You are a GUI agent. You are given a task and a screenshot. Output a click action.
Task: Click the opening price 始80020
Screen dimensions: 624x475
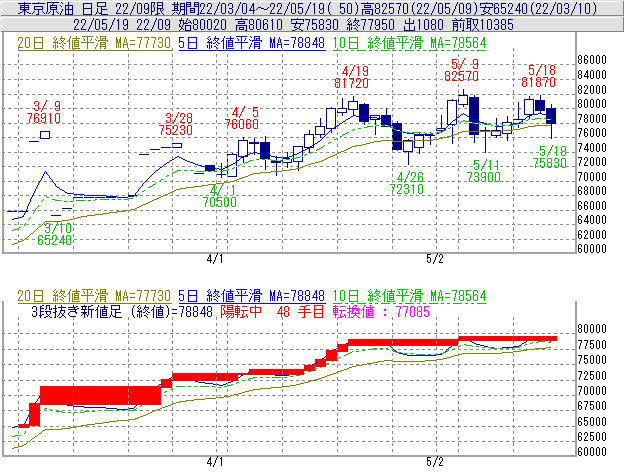click(202, 25)
